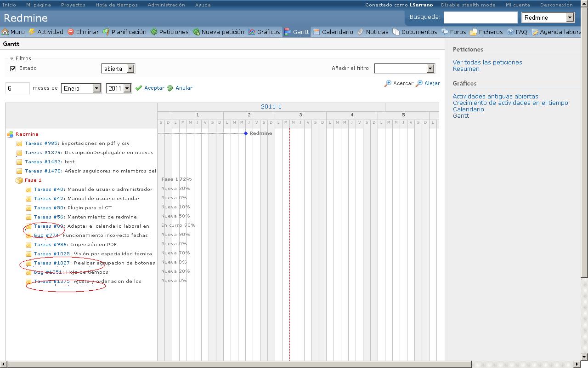Open the Estado 'abierta' dropdown

point(118,69)
